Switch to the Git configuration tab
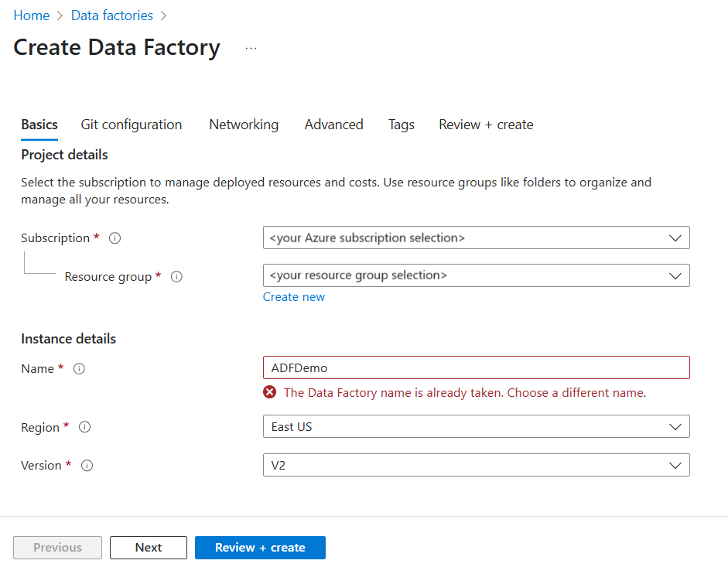Viewport: 728px width, 574px height. tap(131, 125)
